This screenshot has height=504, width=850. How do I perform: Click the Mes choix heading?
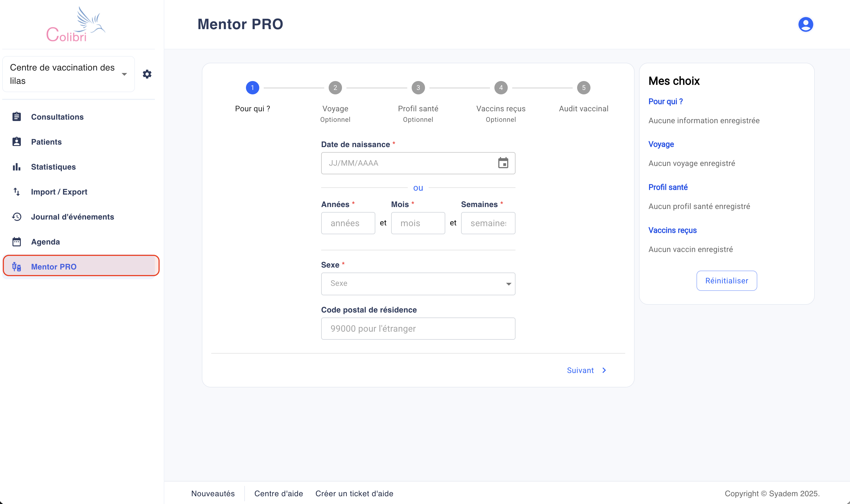coord(674,81)
